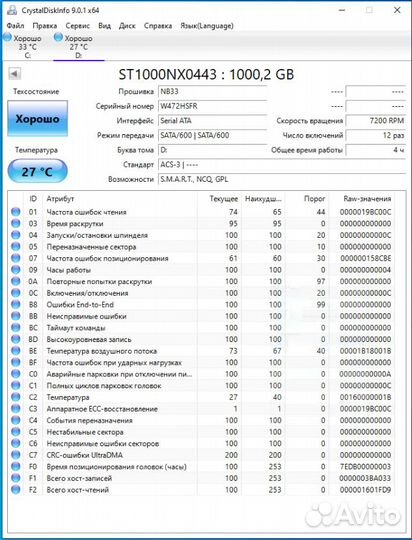Image resolution: width=412 pixels, height=540 pixels.
Task: Click the features field S.M.A.R.T., NCQ, GPL
Action: 282,179
